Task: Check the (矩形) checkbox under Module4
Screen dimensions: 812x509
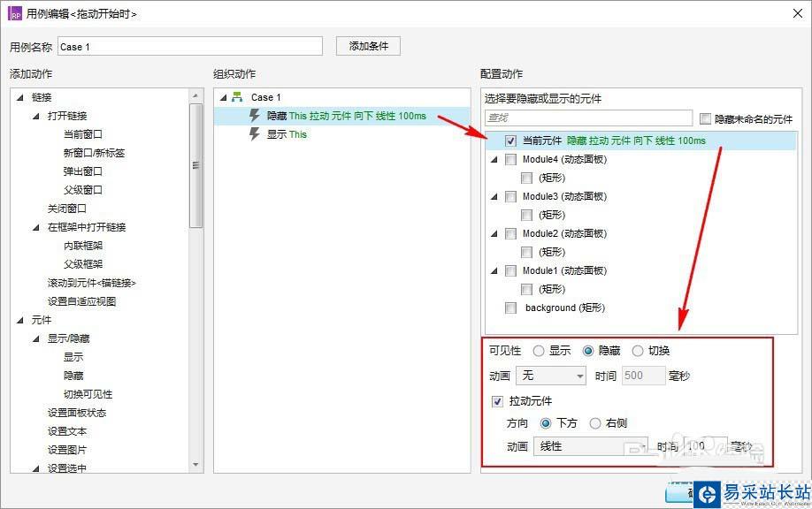Action: click(526, 178)
